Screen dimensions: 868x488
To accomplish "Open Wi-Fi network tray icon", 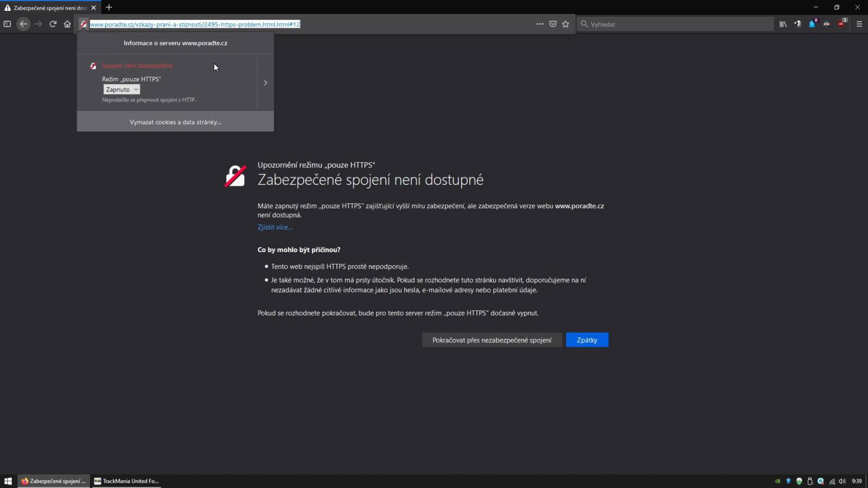I will tap(832, 481).
